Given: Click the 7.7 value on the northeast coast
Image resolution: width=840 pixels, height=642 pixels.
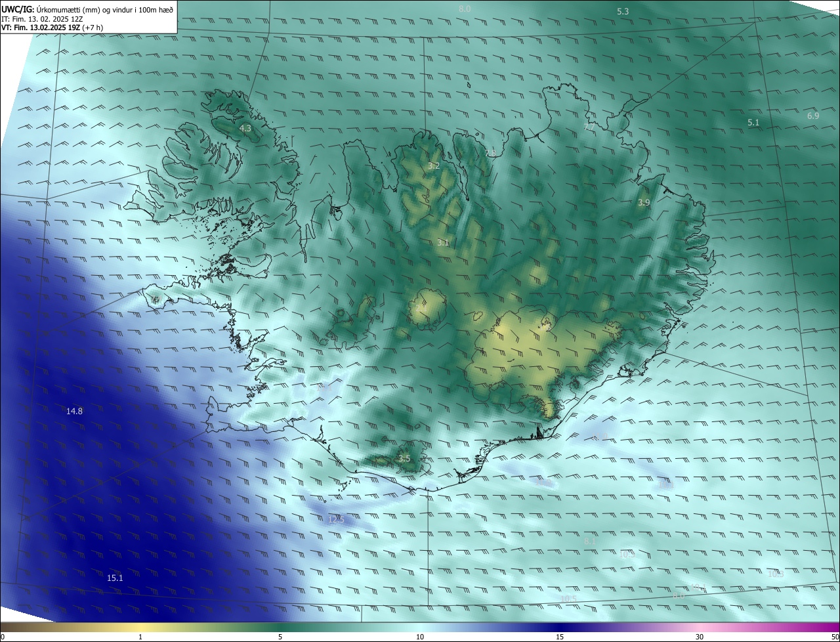Looking at the screenshot, I should point(589,127).
